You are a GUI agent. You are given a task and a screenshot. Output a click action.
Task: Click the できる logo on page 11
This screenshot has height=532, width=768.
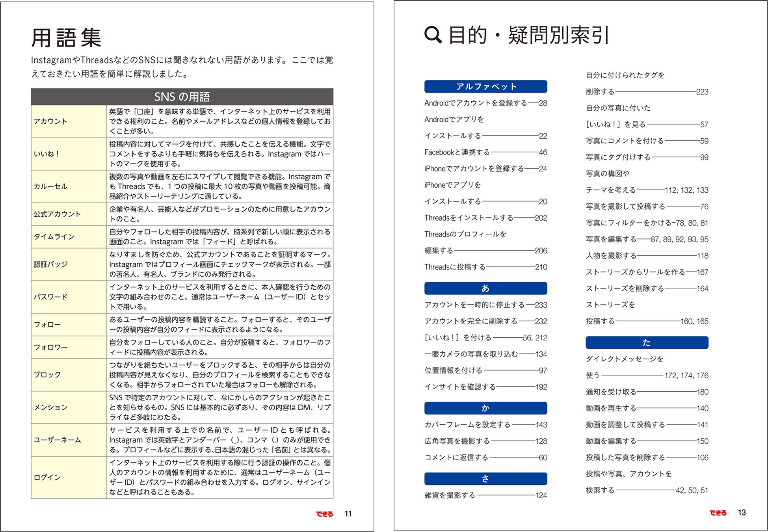pos(324,514)
